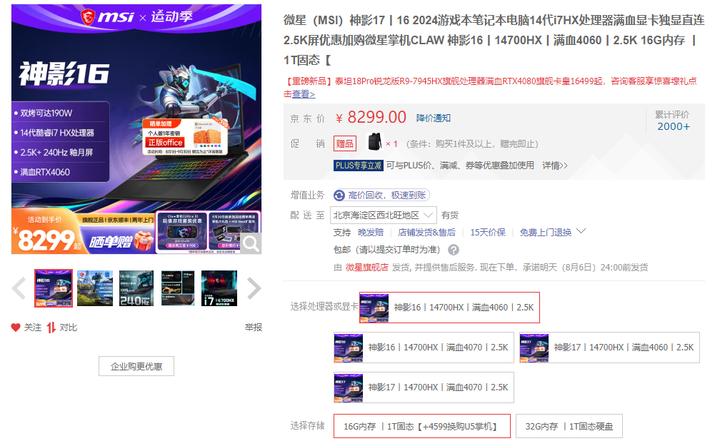The height and width of the screenshot is (441, 720).
Task: Open the 微星旗舰店 store link
Action: click(x=366, y=267)
